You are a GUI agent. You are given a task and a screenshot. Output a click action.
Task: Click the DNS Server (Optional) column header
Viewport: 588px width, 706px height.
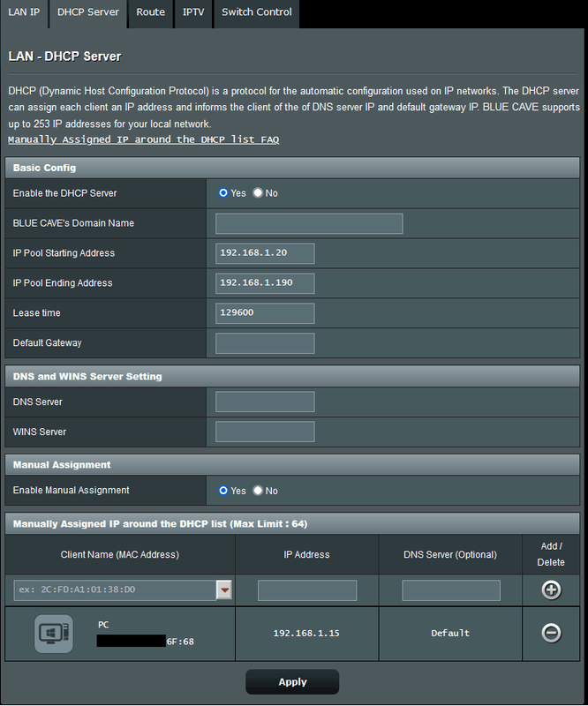click(450, 555)
